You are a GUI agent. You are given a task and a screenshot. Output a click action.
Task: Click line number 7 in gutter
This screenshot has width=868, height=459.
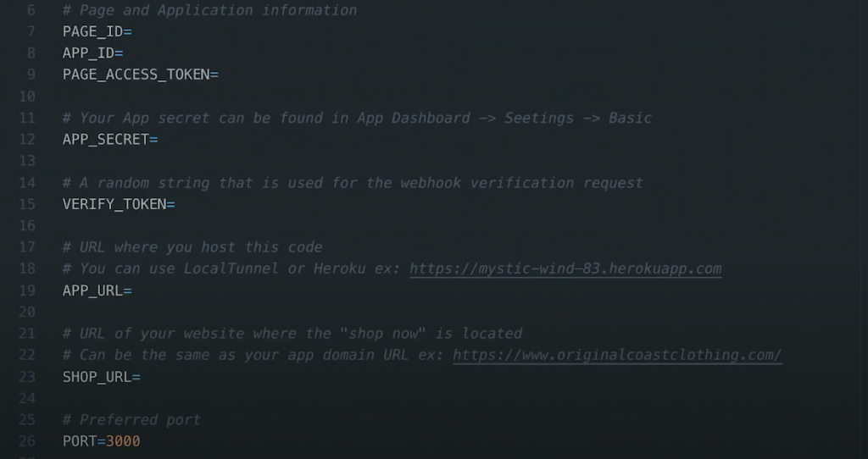pyautogui.click(x=31, y=31)
